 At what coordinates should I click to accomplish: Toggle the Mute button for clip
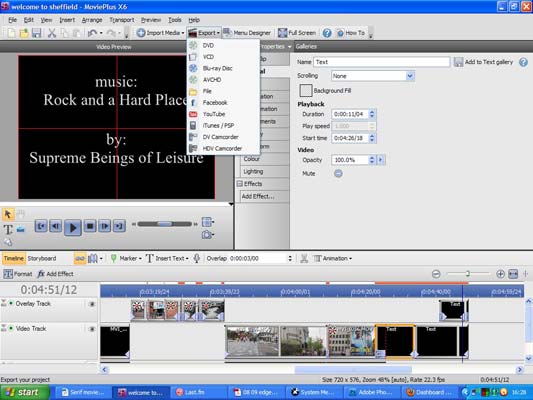[338, 173]
